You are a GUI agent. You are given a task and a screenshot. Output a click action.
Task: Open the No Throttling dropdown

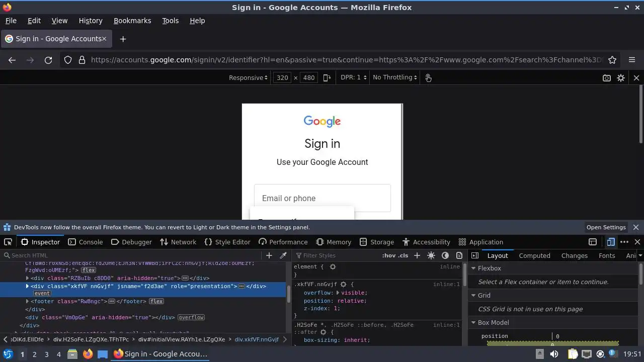click(x=395, y=77)
